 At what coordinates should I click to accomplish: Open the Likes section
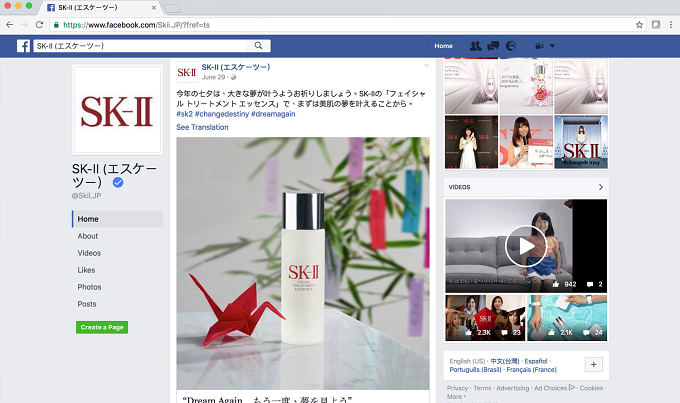(x=86, y=270)
